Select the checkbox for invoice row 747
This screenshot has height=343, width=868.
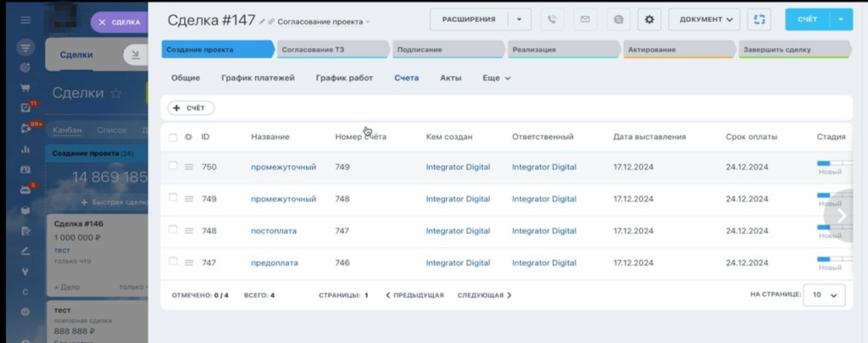[x=173, y=263]
